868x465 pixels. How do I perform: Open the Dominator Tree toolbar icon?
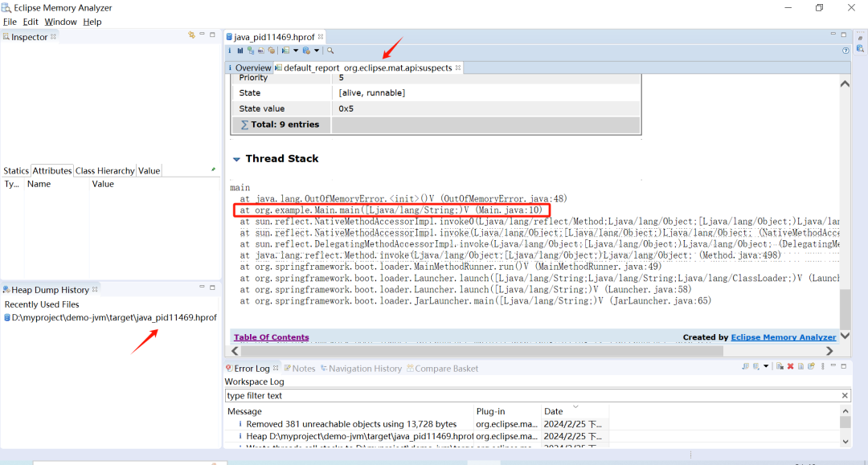pos(251,51)
